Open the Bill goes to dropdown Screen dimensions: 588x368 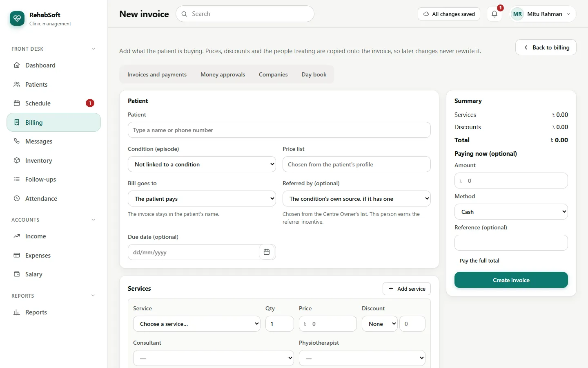click(x=202, y=199)
